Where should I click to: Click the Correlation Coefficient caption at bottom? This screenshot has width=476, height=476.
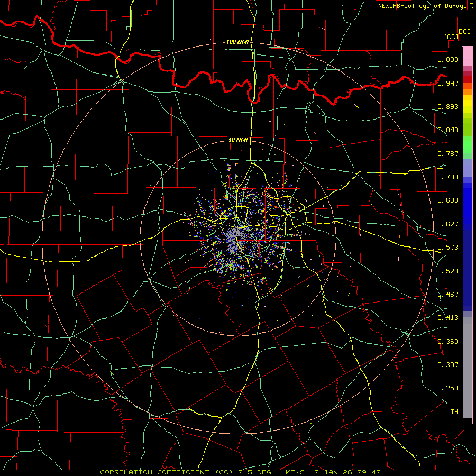pyautogui.click(x=240, y=472)
